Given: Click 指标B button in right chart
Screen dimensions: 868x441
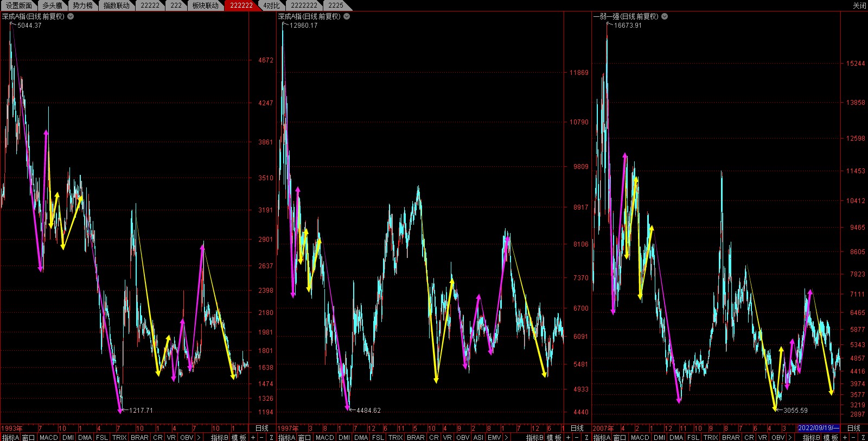Looking at the screenshot, I should tap(812, 437).
